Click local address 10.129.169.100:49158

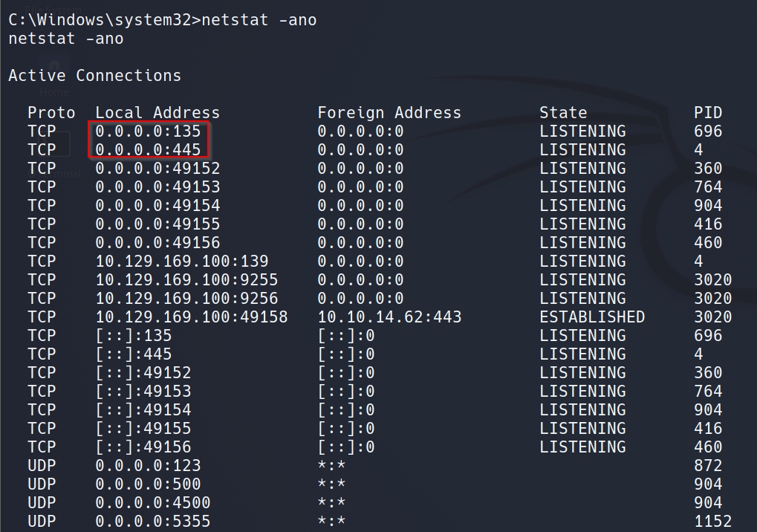[x=192, y=317]
